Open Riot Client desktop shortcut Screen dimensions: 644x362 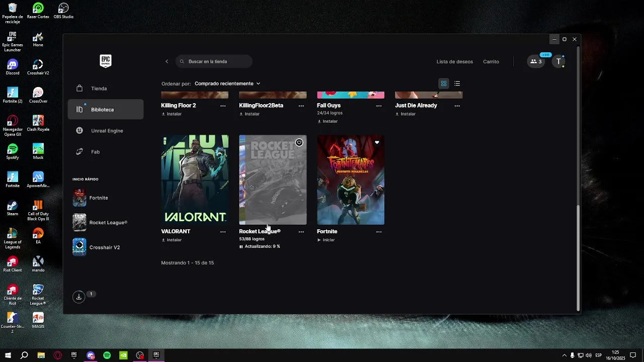tap(13, 264)
